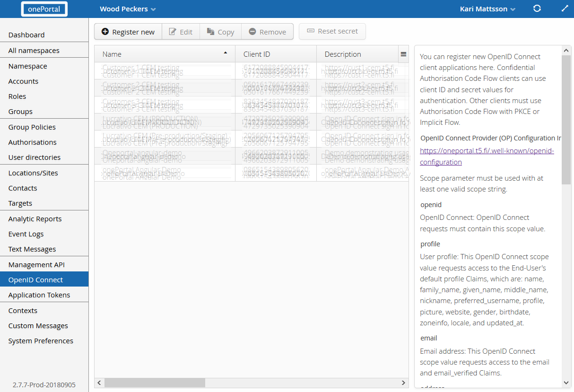Click the Register new button
574x392 pixels.
tap(128, 32)
